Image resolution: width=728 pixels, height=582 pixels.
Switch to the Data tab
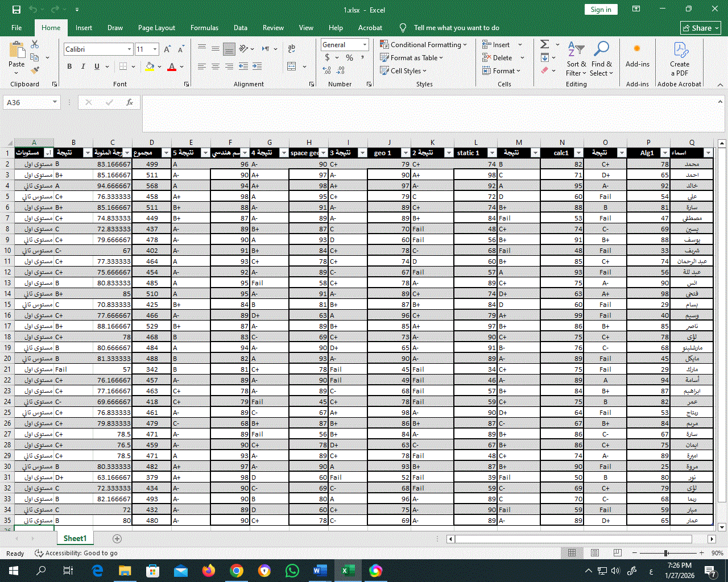(x=241, y=27)
